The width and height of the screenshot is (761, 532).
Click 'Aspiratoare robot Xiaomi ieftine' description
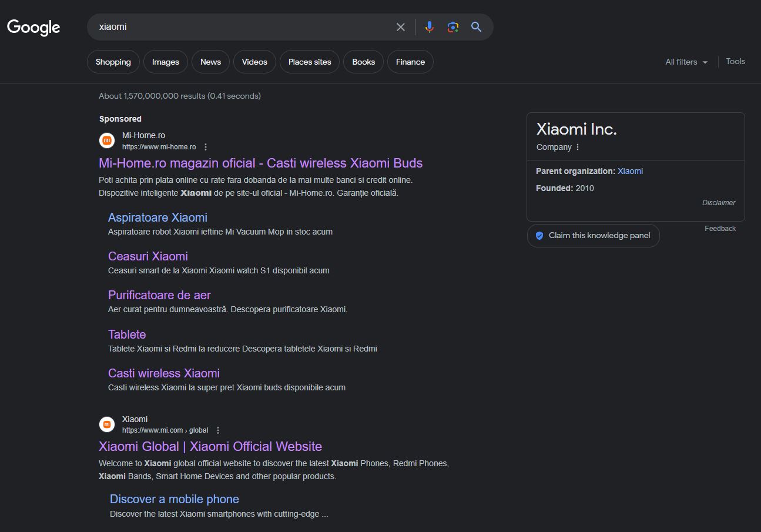click(220, 232)
